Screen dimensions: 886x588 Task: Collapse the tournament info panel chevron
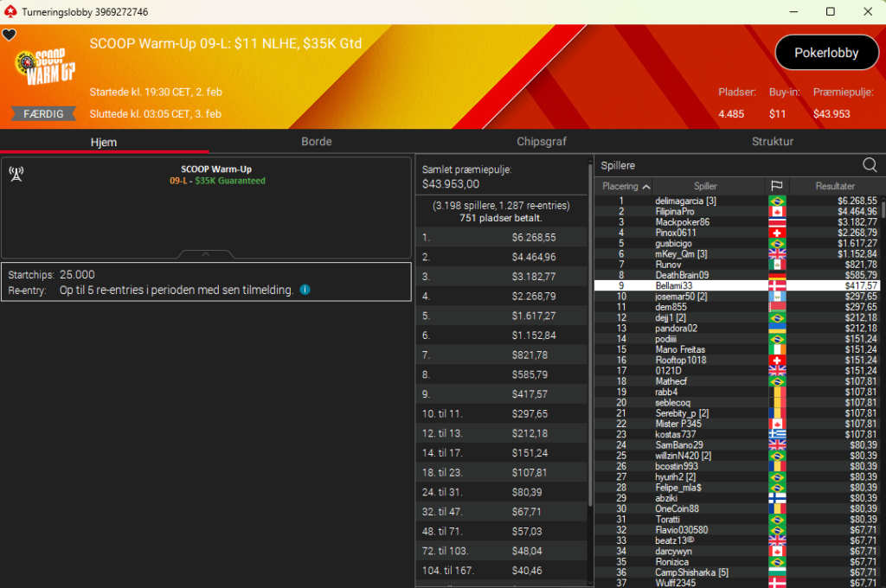tap(205, 254)
